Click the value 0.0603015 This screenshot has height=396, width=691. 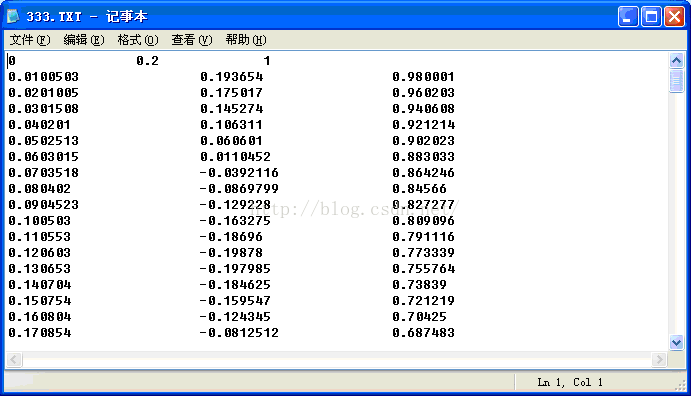click(44, 156)
